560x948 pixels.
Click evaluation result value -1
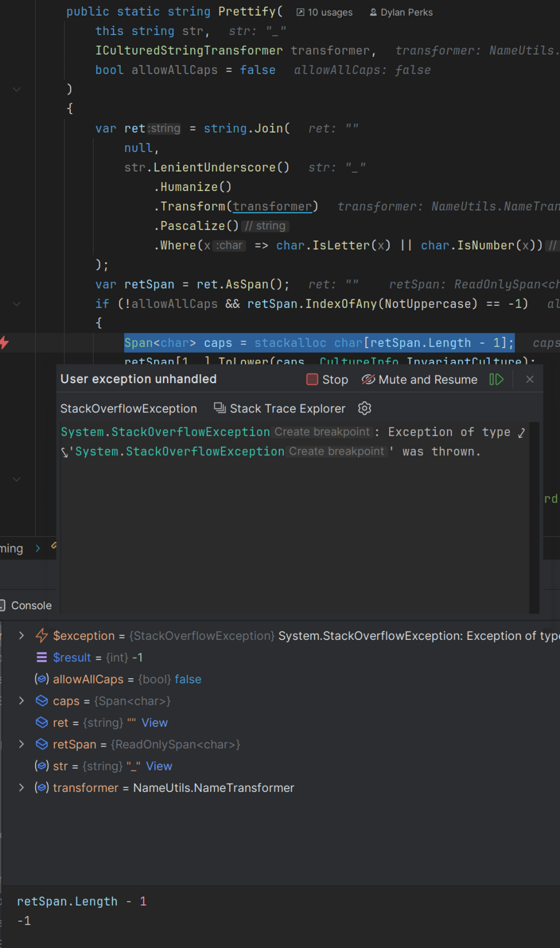pos(24,921)
